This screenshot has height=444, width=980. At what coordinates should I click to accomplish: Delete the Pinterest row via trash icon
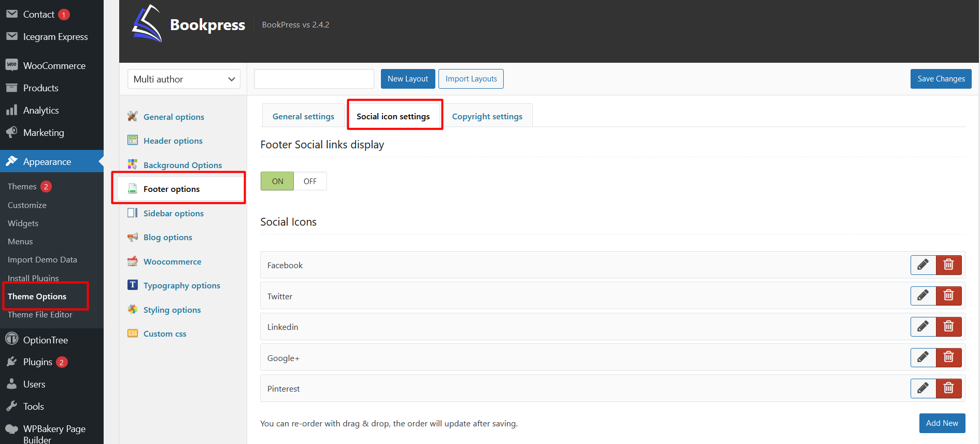click(949, 388)
